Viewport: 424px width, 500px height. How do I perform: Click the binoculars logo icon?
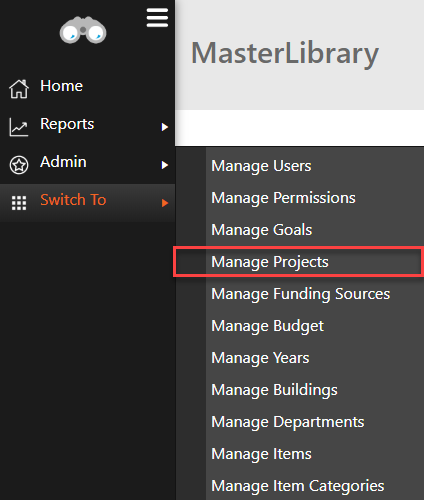[83, 30]
